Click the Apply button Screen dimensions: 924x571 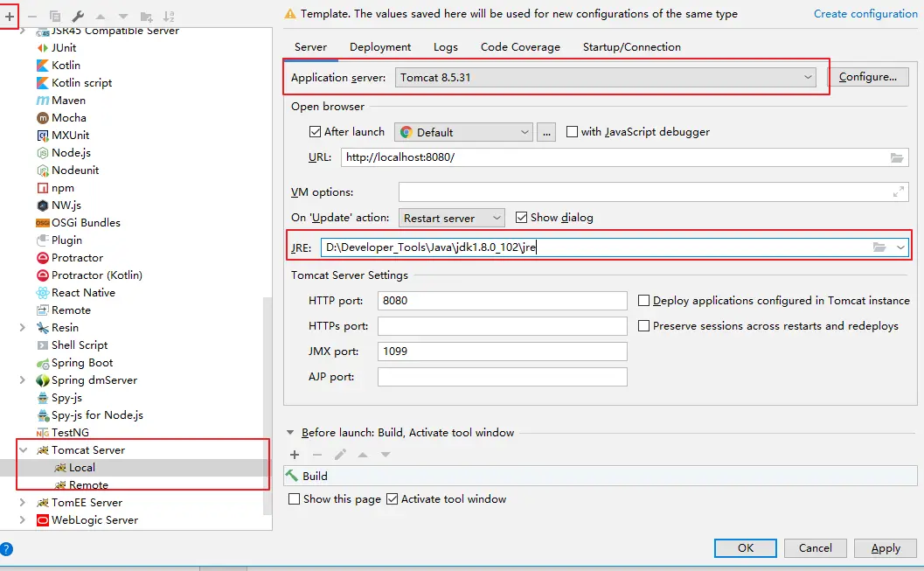tap(886, 548)
